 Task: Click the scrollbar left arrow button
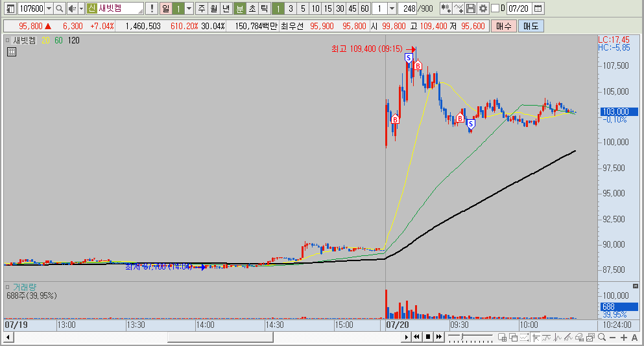coord(8,338)
